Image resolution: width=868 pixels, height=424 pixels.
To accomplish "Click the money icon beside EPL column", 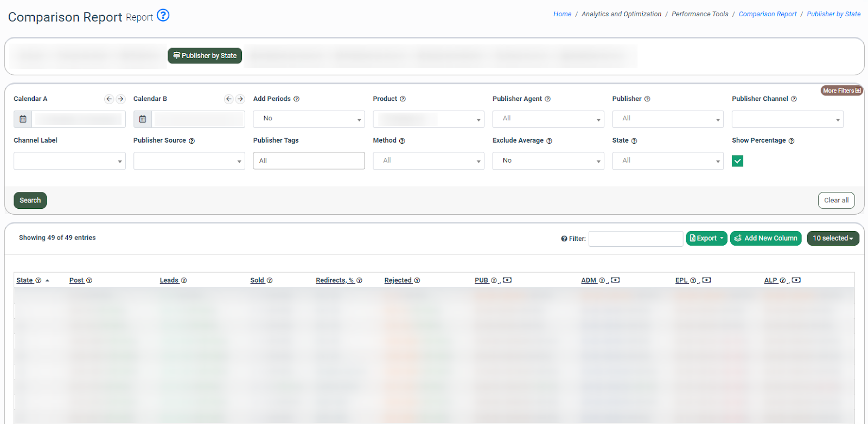I will (706, 280).
